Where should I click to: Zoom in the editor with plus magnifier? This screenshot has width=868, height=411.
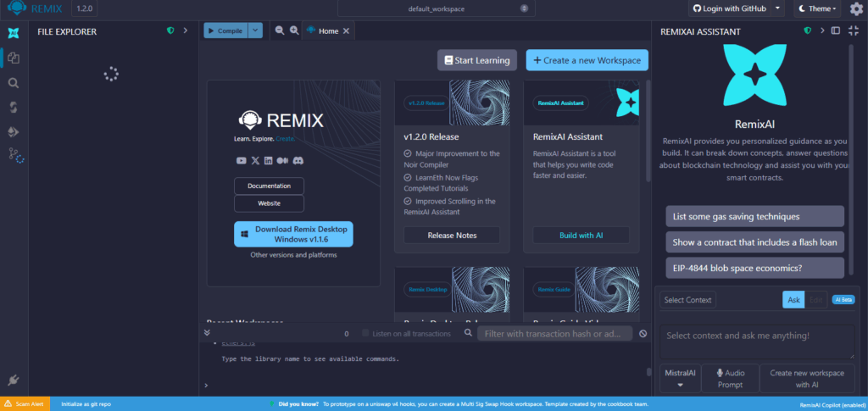294,31
